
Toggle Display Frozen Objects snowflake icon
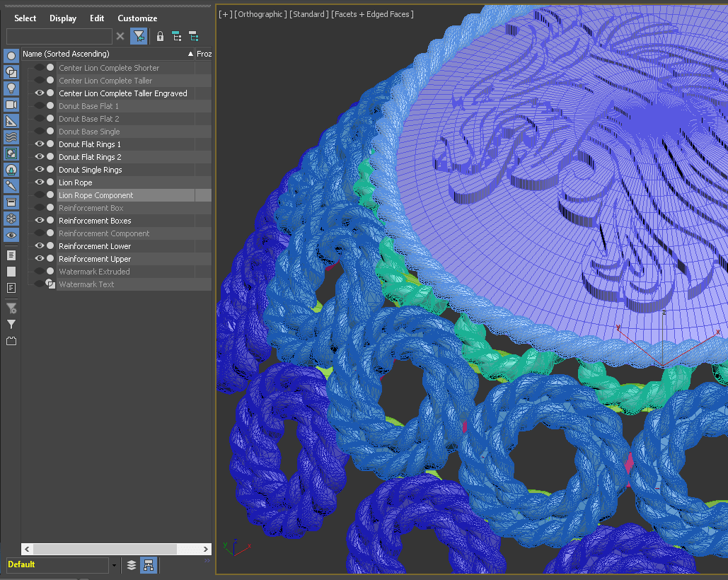coord(11,219)
